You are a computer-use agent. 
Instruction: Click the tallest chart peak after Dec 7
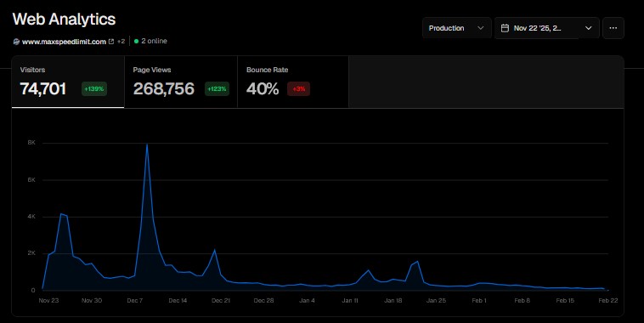point(147,144)
